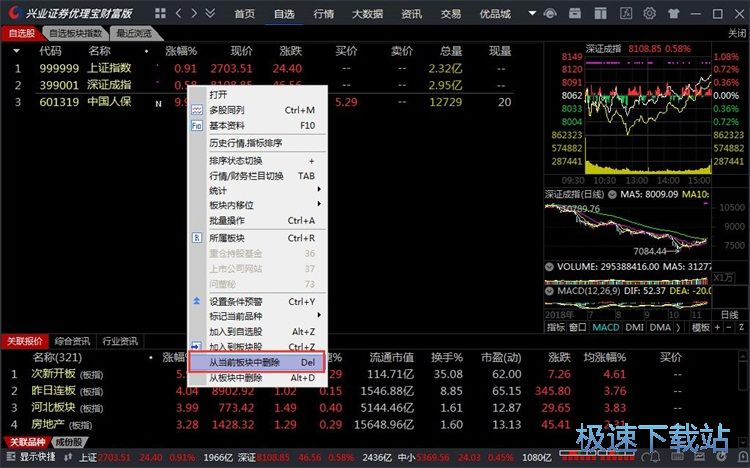Screen dimensions: 750x468
Task: Click the R icon beside 所属板块
Action: point(197,238)
